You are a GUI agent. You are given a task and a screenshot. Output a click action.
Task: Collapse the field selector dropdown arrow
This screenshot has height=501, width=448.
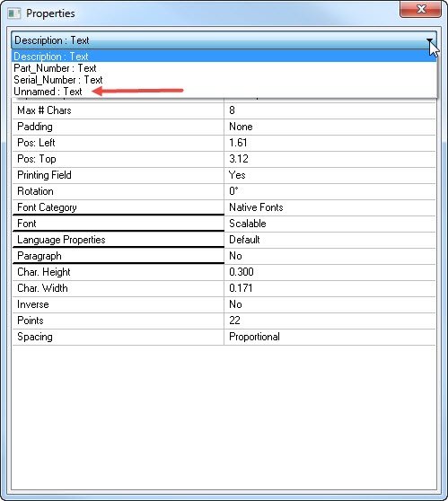tap(430, 40)
